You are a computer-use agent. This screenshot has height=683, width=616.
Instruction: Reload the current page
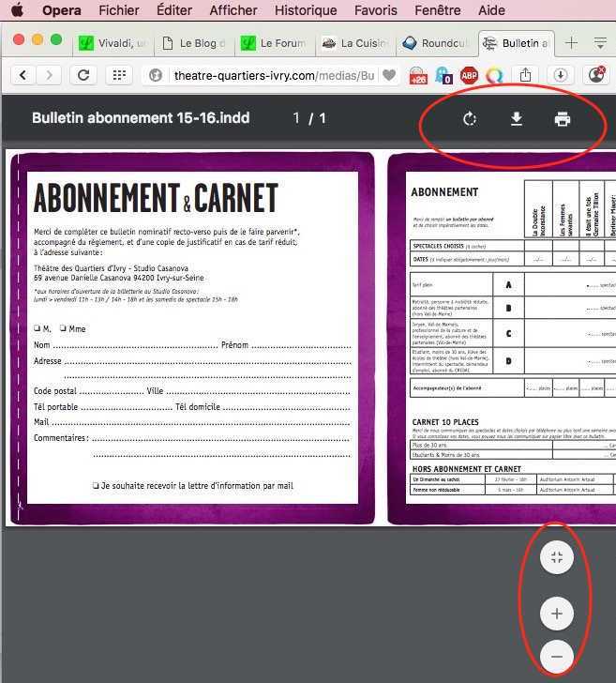click(83, 75)
